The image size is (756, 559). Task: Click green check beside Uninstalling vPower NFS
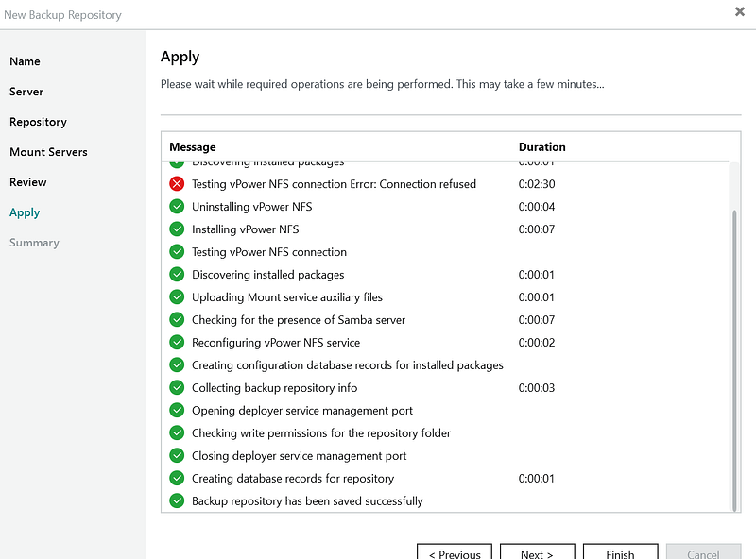[177, 207]
